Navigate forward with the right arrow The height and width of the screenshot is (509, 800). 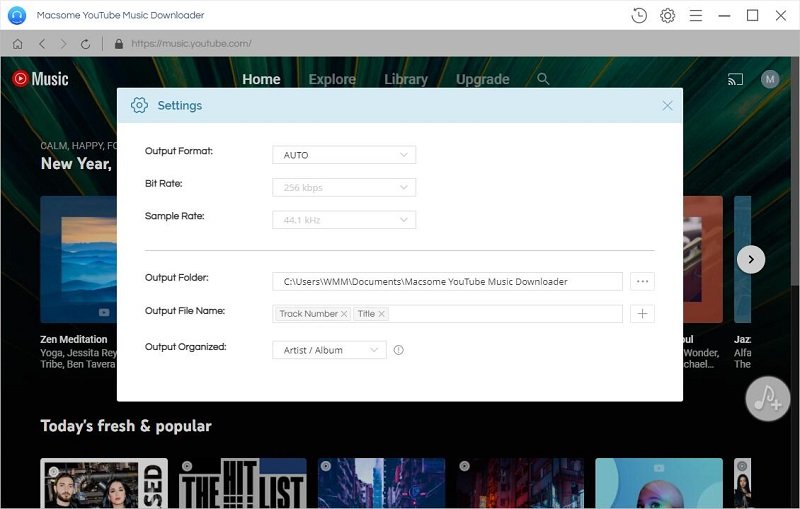[63, 44]
